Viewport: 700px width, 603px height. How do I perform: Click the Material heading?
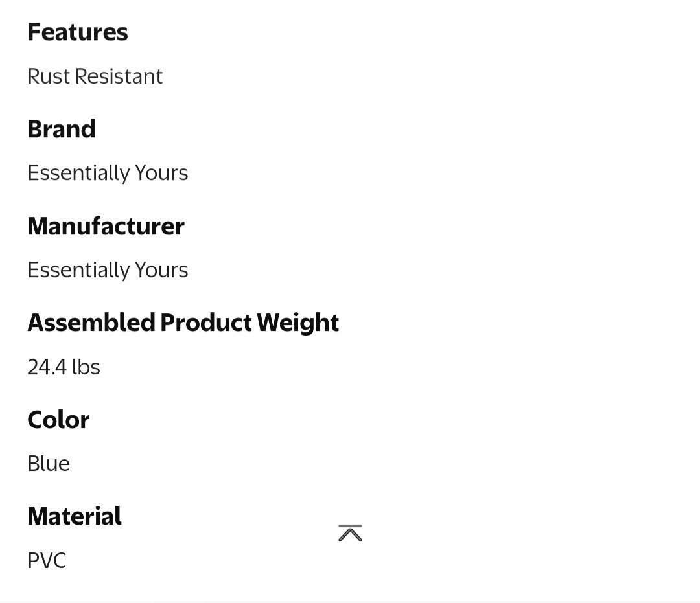pos(75,516)
